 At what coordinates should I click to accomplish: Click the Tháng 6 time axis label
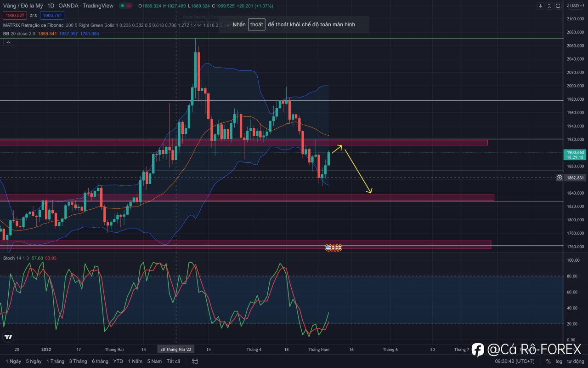point(390,350)
